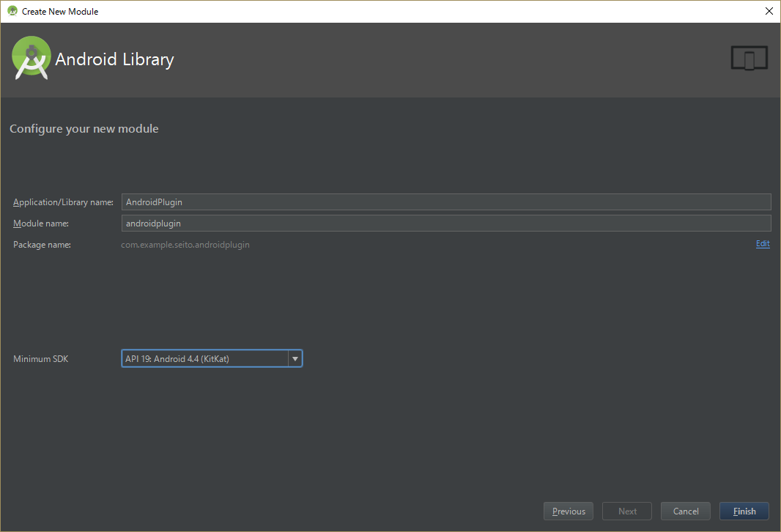Click the Minimum SDK dropdown arrow
781x532 pixels.
295,358
